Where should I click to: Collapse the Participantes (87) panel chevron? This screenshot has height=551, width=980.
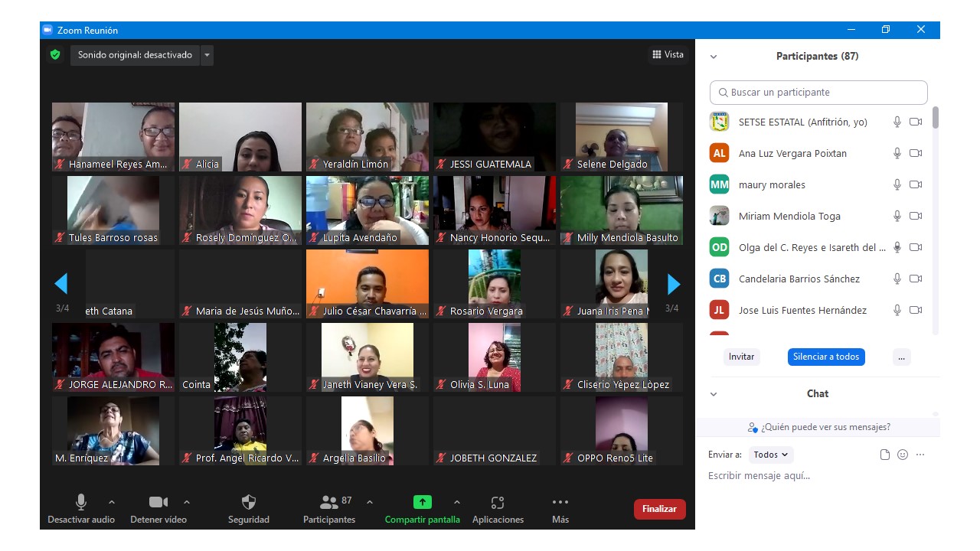[714, 57]
